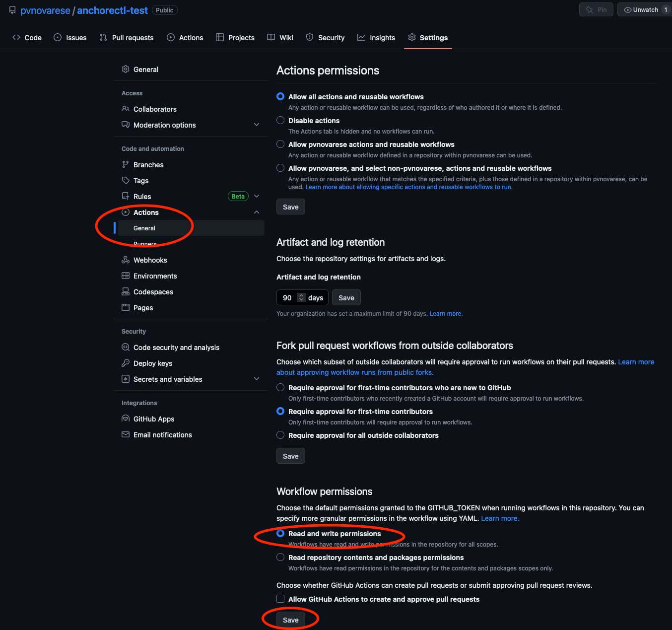672x630 pixels.
Task: Select Require approval for all outside collaborators
Action: [280, 435]
